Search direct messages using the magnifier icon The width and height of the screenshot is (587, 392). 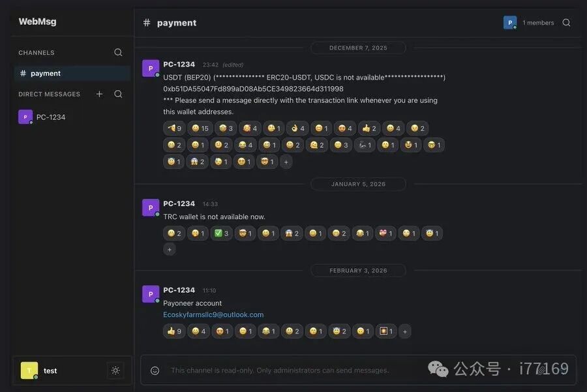coord(118,94)
